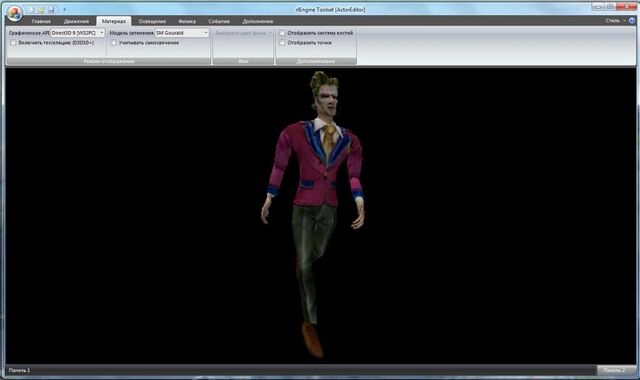
Task: Click the Save quick access icon
Action: point(51,9)
